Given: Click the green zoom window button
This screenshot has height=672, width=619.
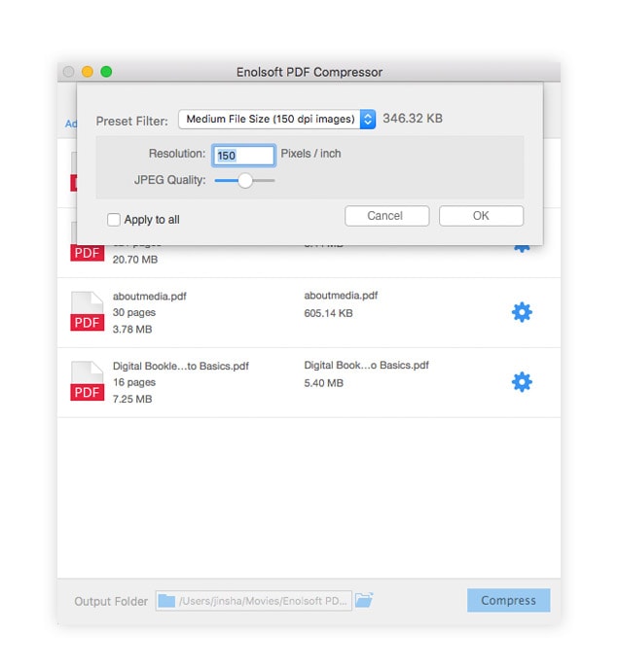Looking at the screenshot, I should point(106,72).
